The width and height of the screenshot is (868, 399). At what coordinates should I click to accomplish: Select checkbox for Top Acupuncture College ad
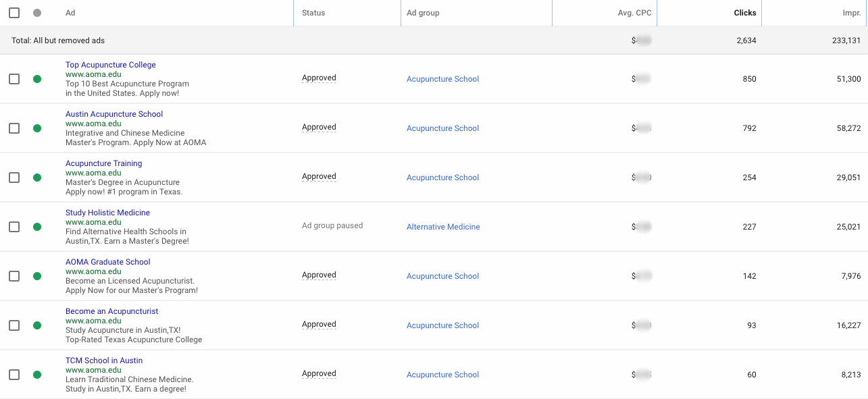click(14, 79)
